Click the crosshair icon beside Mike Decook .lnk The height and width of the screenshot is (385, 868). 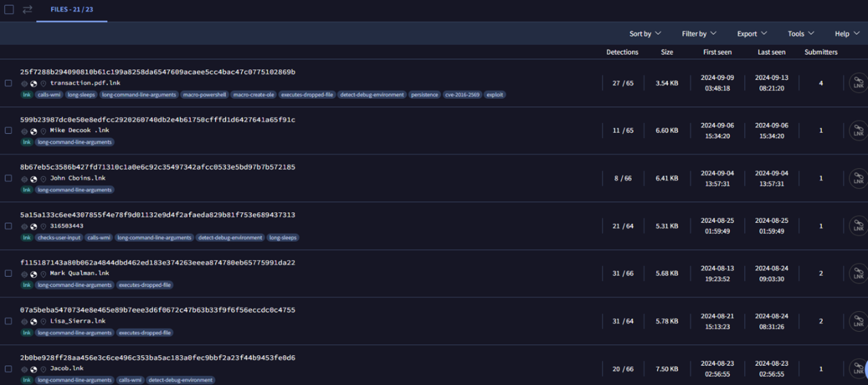[24, 131]
